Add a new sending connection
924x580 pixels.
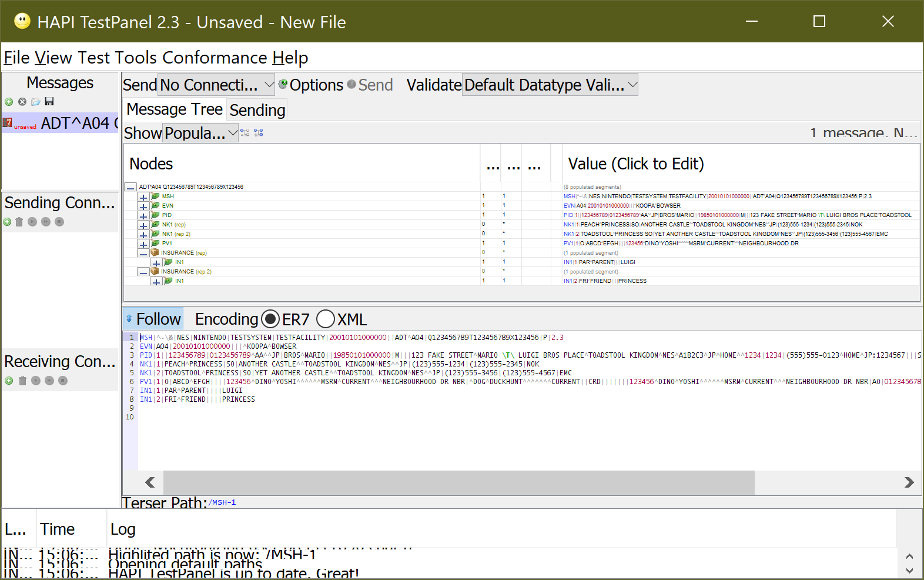click(x=7, y=222)
